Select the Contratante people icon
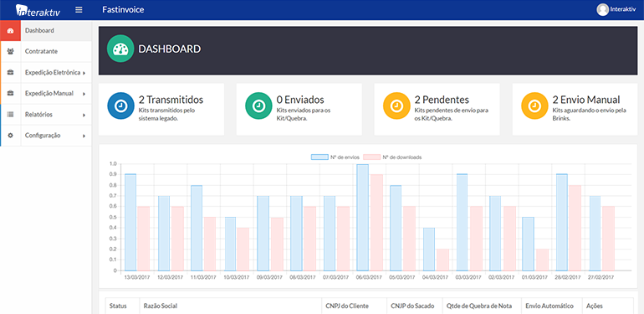The image size is (644, 314). (x=11, y=51)
